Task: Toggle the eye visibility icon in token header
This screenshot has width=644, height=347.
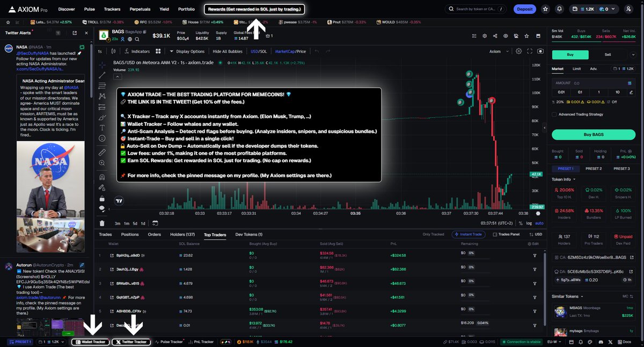Action: 505,36
